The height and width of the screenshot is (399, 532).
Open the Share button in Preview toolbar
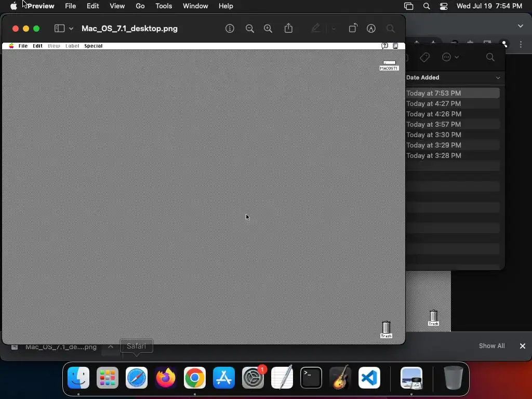(x=288, y=28)
